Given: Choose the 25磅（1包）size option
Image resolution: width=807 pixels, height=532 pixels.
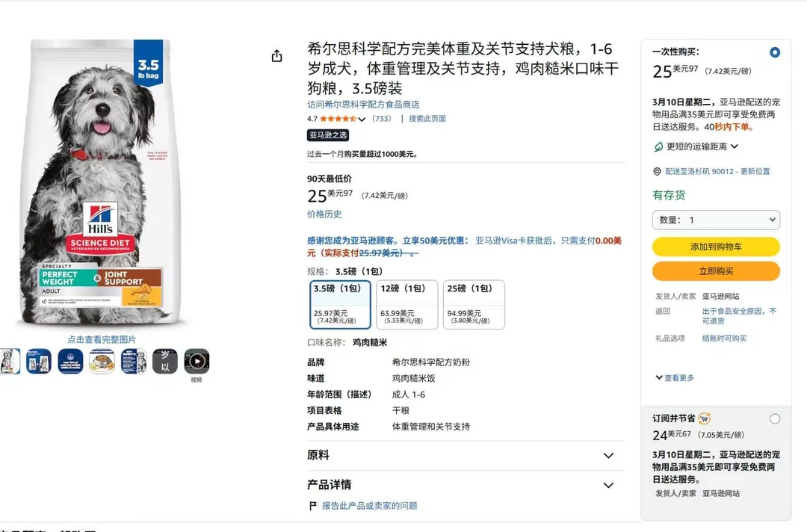Looking at the screenshot, I should [474, 305].
